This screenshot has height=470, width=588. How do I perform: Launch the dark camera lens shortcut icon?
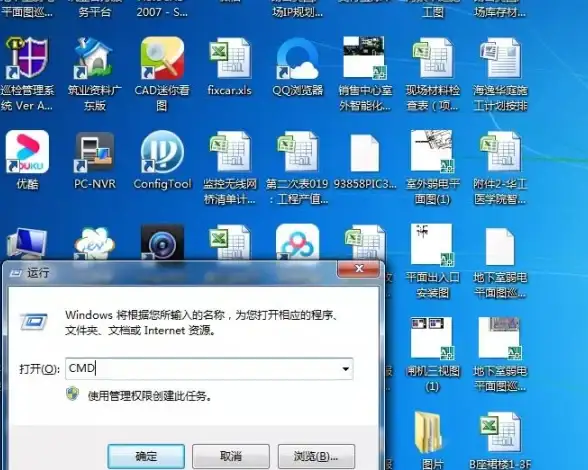click(x=162, y=242)
